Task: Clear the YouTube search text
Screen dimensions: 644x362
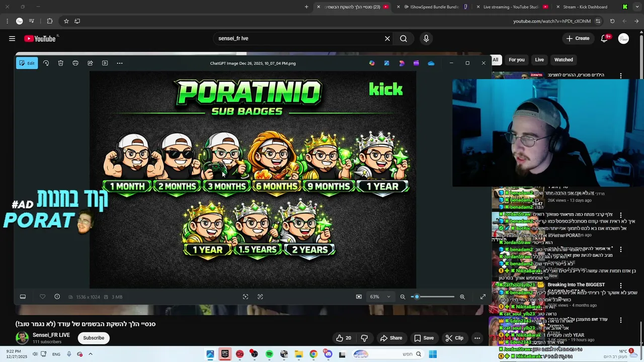Action: (387, 38)
